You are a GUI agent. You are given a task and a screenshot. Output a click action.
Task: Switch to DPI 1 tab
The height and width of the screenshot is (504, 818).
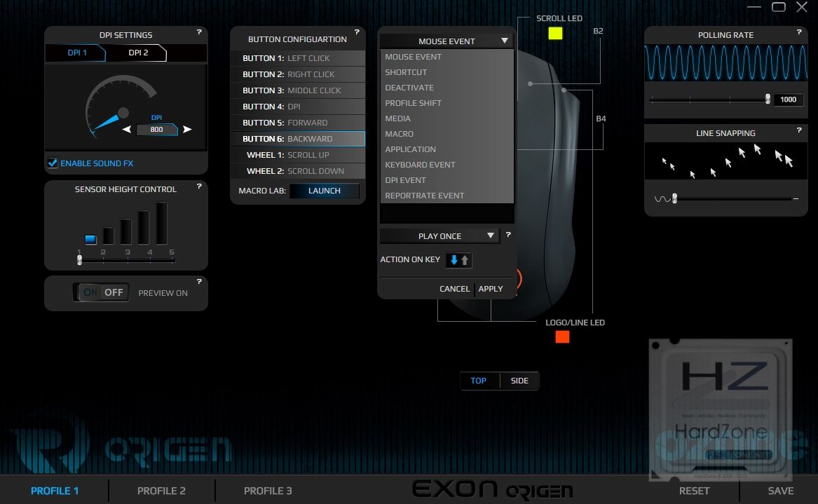pyautogui.click(x=76, y=53)
